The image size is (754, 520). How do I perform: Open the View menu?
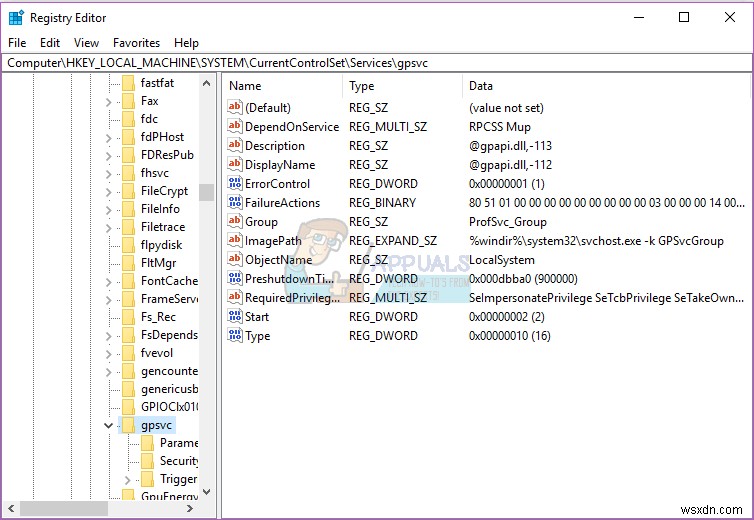86,43
